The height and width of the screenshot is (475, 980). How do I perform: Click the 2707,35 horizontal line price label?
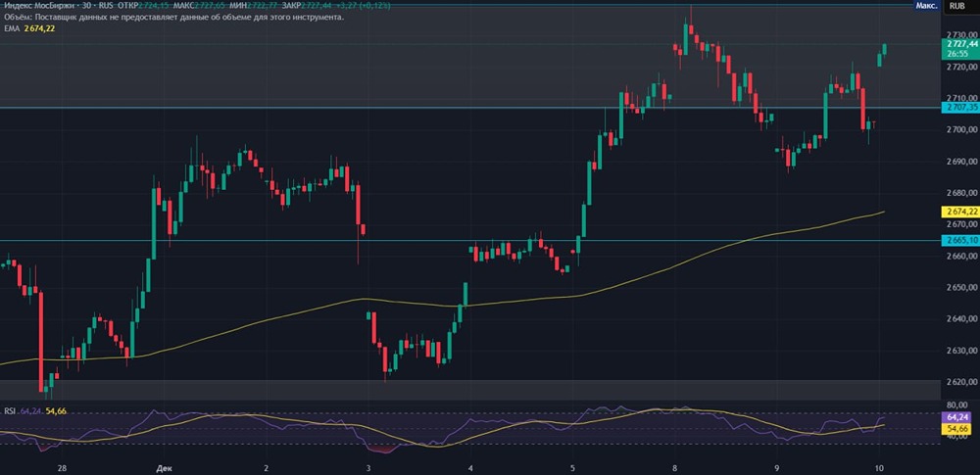958,109
